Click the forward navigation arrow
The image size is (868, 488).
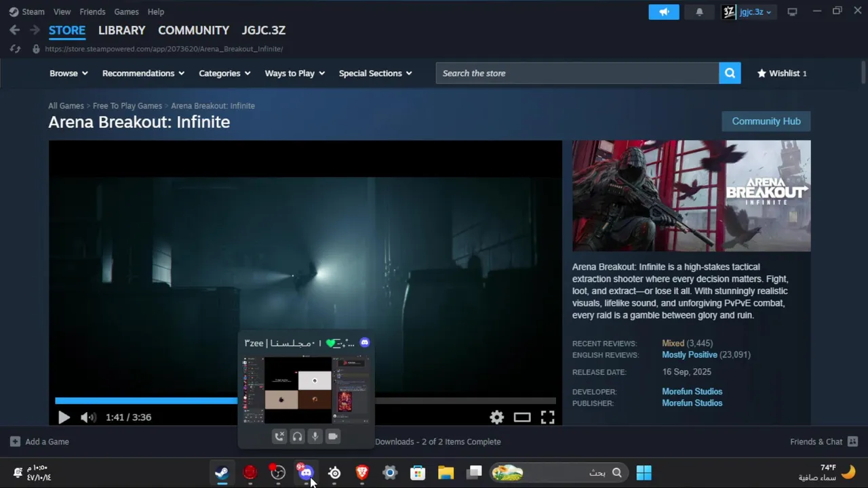click(35, 30)
